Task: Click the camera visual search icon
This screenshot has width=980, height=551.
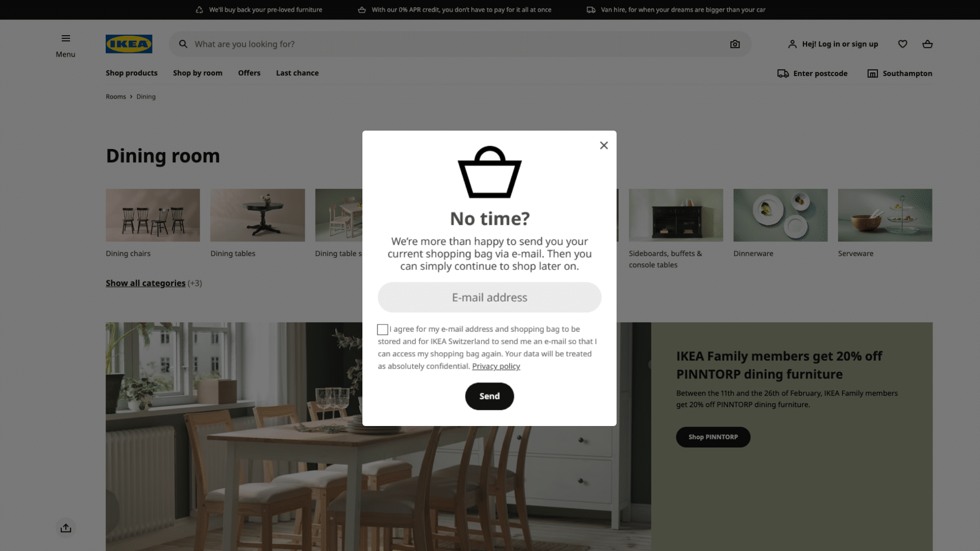Action: 734,44
